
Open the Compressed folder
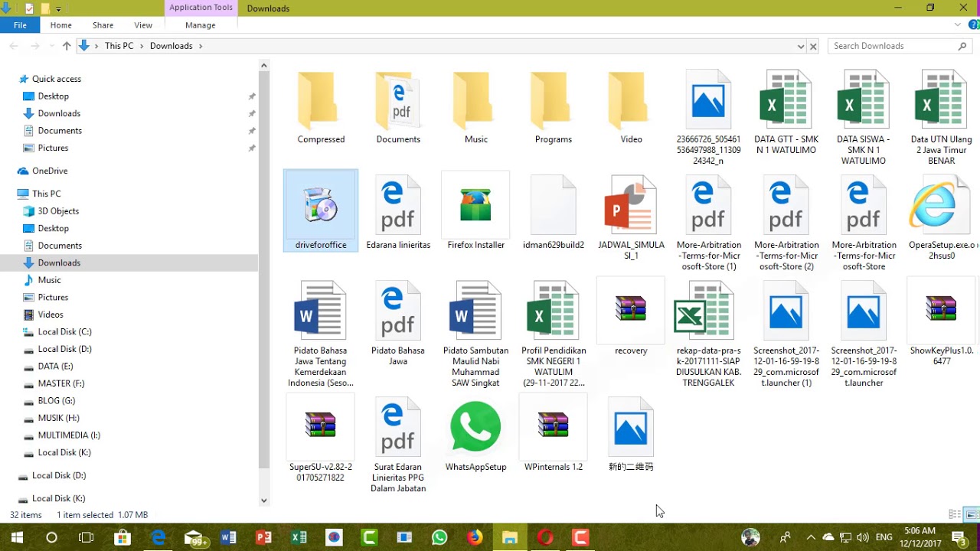click(x=321, y=108)
